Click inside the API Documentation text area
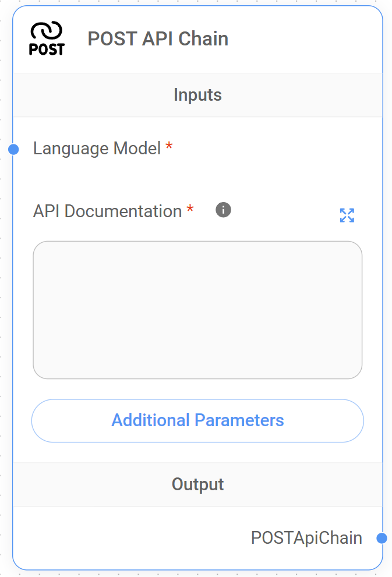The width and height of the screenshot is (392, 577). click(197, 309)
